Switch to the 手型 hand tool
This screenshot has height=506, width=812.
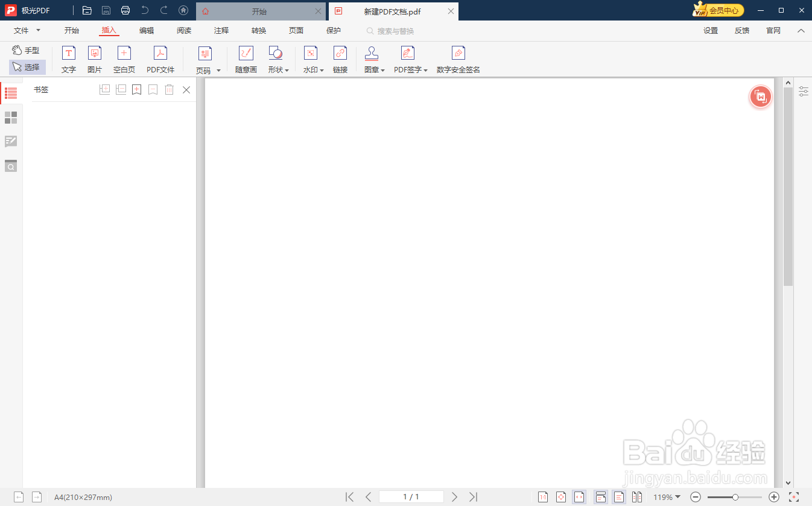[x=26, y=51]
